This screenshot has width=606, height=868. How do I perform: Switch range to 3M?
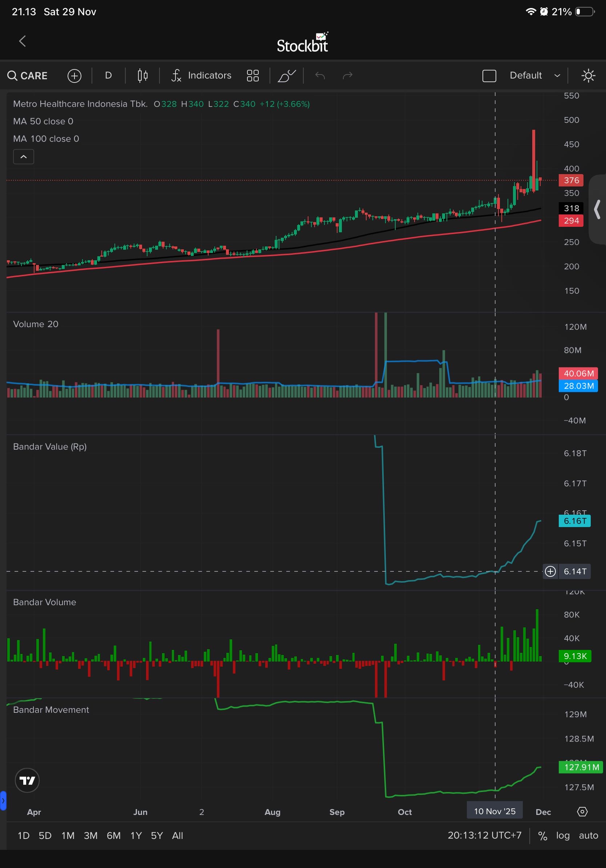(91, 836)
